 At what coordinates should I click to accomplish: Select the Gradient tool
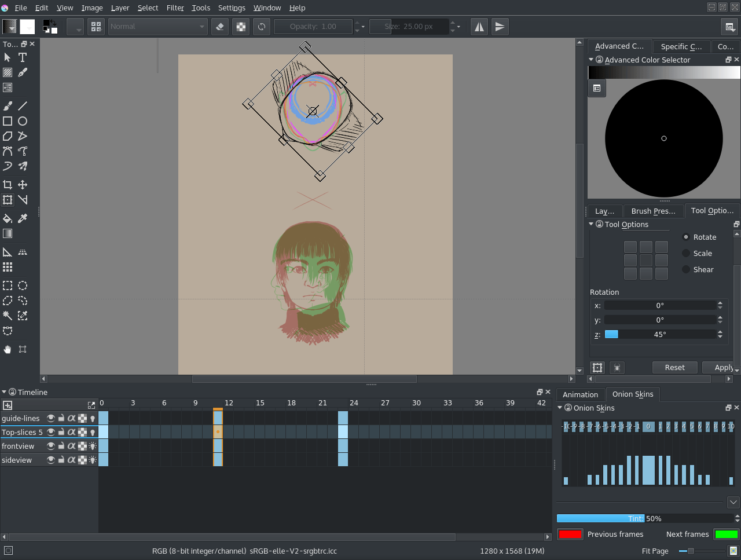(x=8, y=233)
